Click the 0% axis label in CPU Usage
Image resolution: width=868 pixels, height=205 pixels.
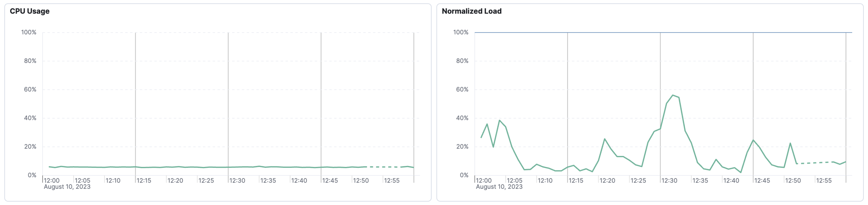coord(32,175)
